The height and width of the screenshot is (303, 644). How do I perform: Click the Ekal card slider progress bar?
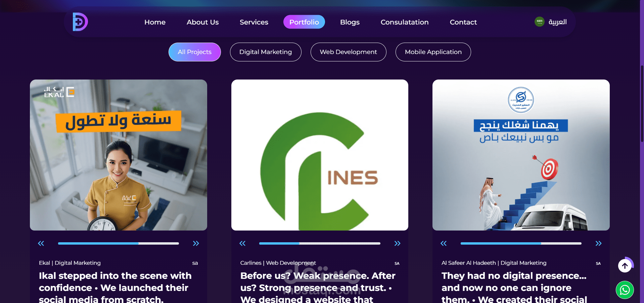pos(118,243)
